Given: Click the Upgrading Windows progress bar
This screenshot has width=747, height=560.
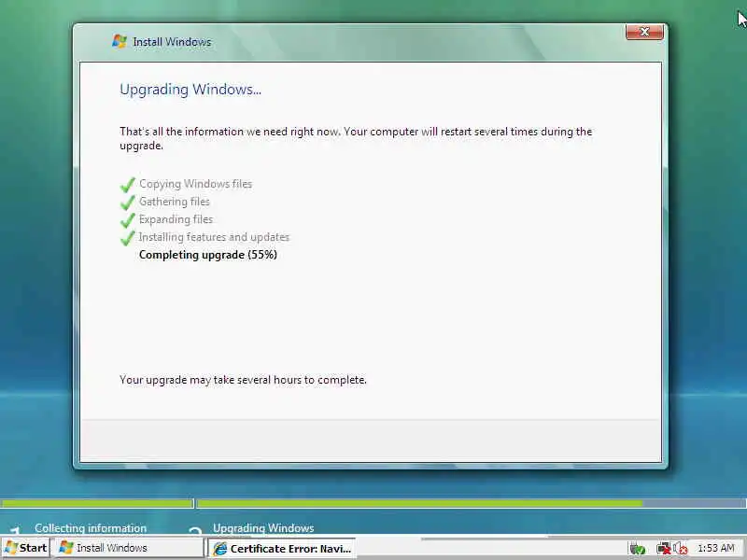Looking at the screenshot, I should click(472, 503).
